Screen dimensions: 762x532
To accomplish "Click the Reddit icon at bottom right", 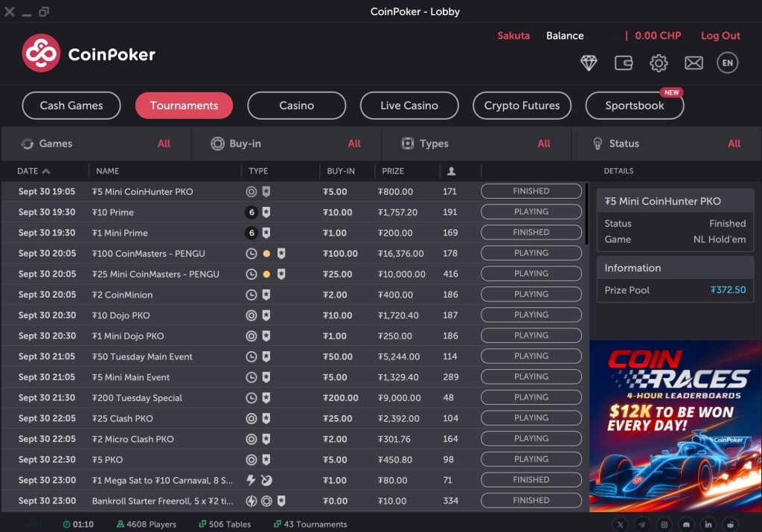I will pos(730,525).
